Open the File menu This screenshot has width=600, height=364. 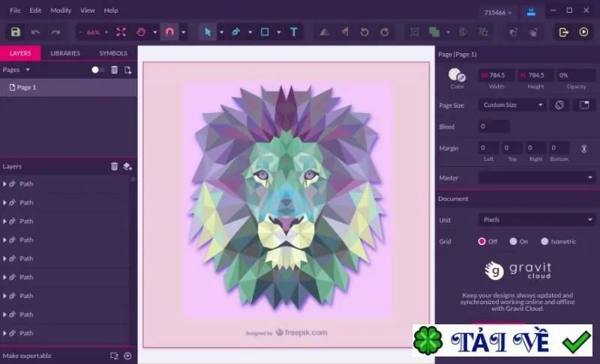15,10
